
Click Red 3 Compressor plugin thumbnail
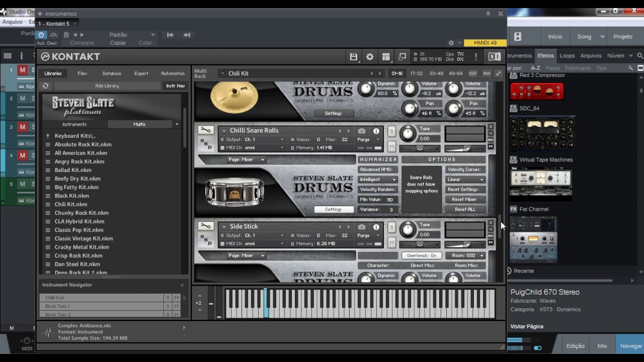tap(537, 92)
